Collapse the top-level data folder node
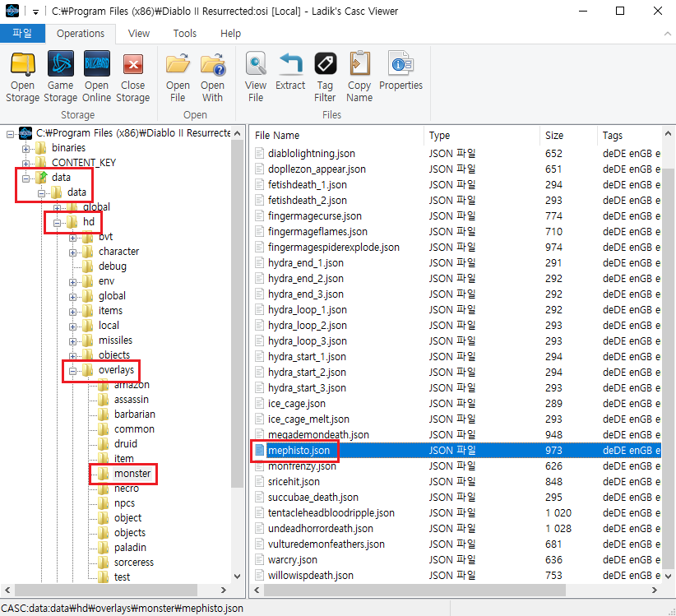This screenshot has height=616, width=676. coord(25,178)
